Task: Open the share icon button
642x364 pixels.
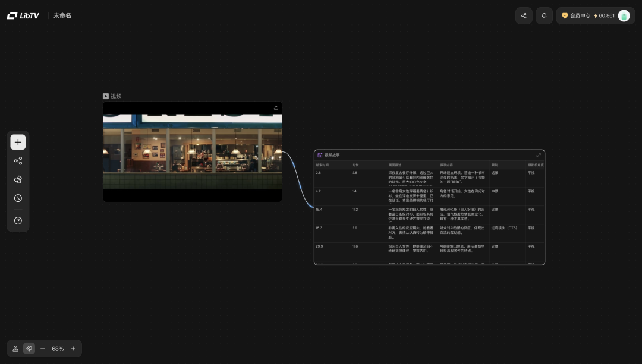Action: click(524, 15)
